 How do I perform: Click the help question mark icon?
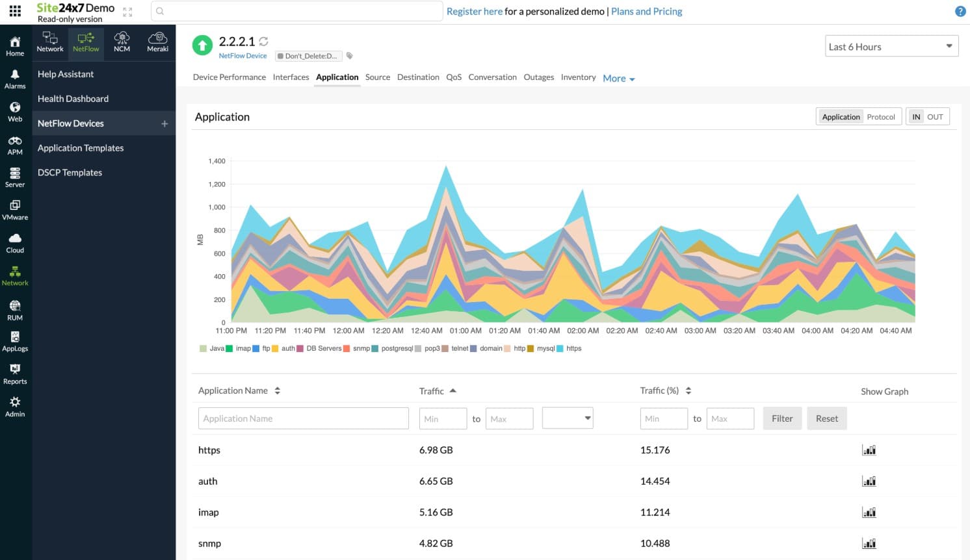(x=960, y=11)
